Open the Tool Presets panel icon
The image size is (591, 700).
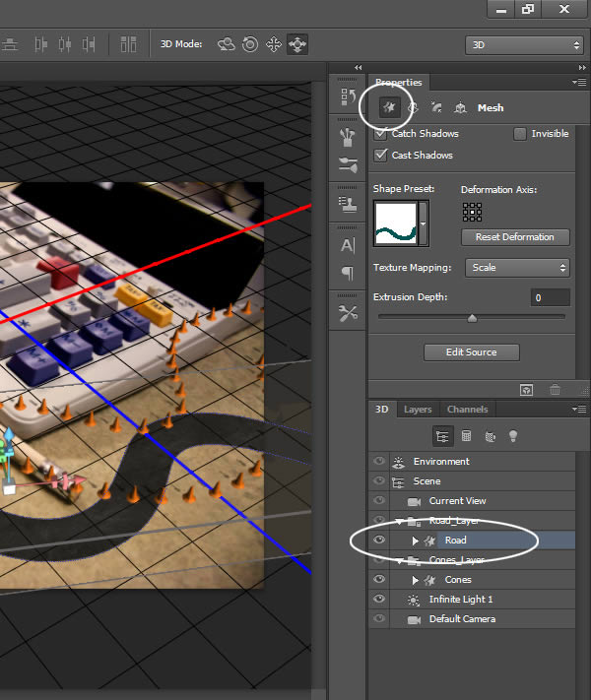pos(348,313)
